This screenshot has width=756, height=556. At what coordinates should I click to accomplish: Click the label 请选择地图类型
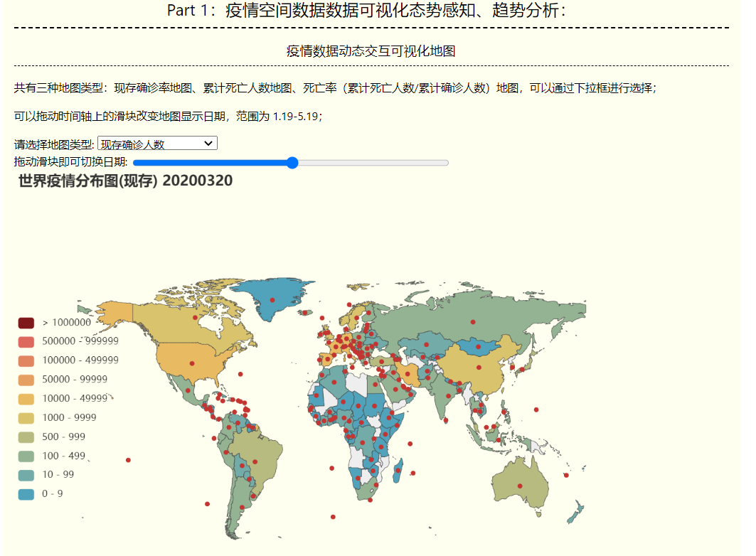pos(54,144)
